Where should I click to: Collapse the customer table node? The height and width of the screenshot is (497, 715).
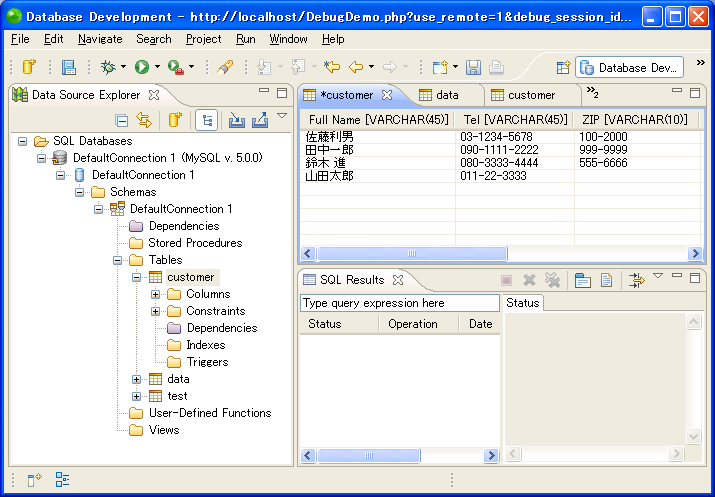[x=137, y=277]
